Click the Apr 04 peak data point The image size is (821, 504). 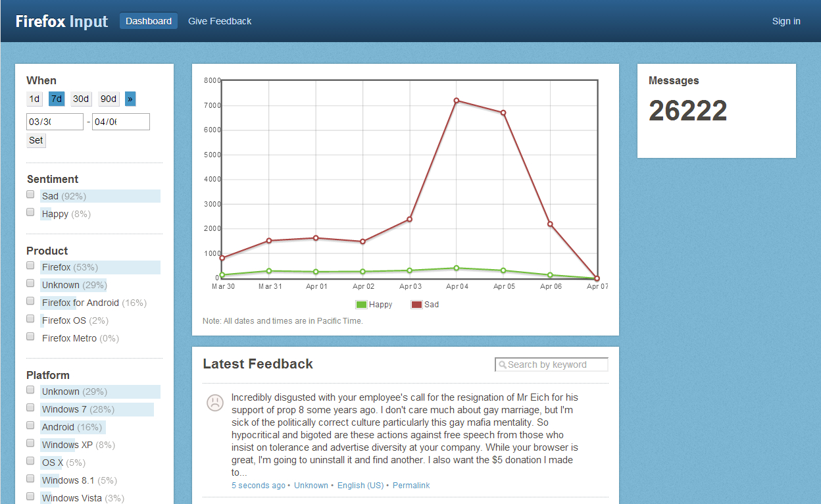(456, 101)
